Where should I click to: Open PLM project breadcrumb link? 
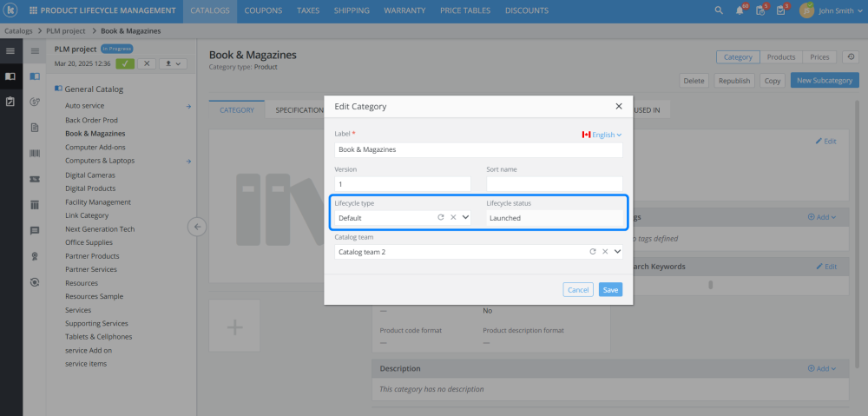point(66,31)
